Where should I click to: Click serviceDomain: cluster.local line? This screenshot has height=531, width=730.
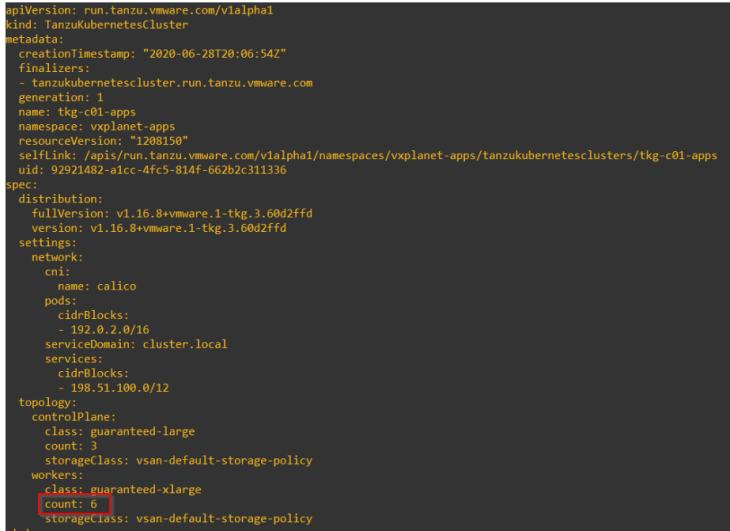[136, 344]
